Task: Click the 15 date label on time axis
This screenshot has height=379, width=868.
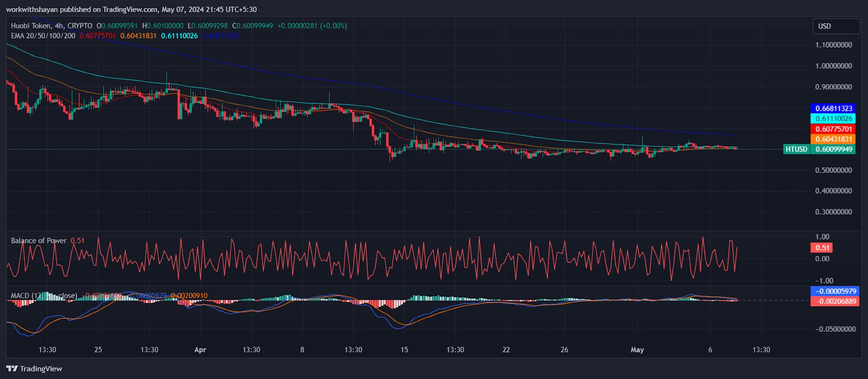Action: point(404,350)
